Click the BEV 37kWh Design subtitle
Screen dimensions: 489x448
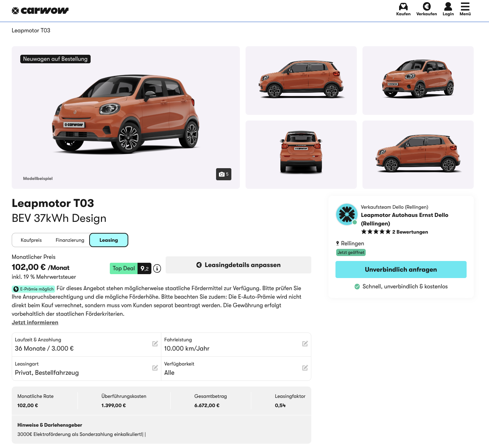pyautogui.click(x=59, y=218)
